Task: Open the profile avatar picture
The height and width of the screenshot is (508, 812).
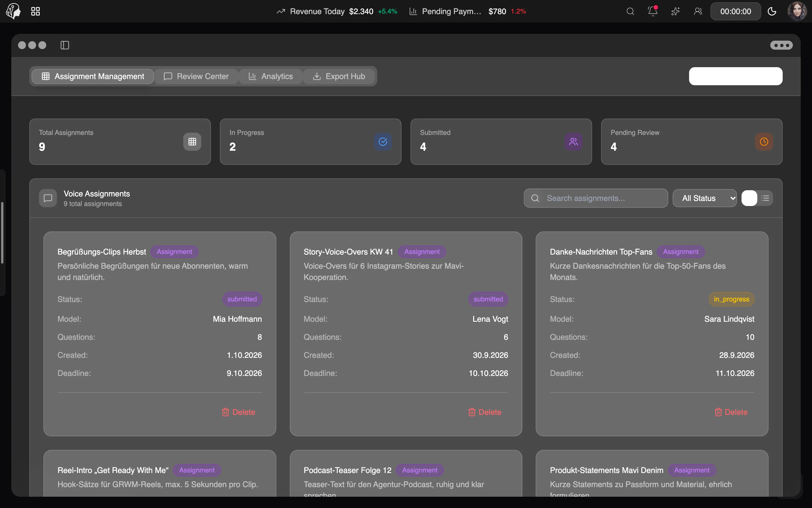Action: click(x=797, y=11)
